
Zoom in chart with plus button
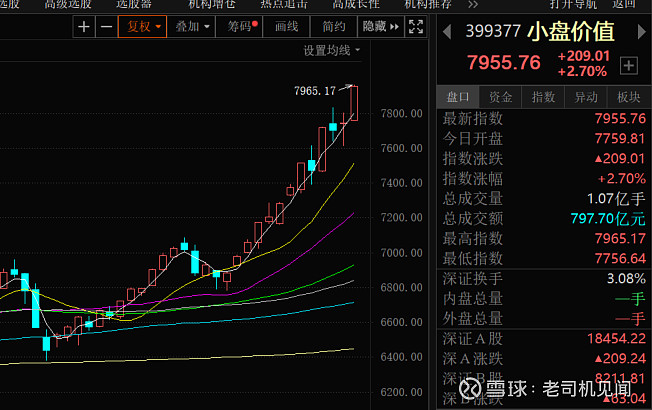[84, 27]
